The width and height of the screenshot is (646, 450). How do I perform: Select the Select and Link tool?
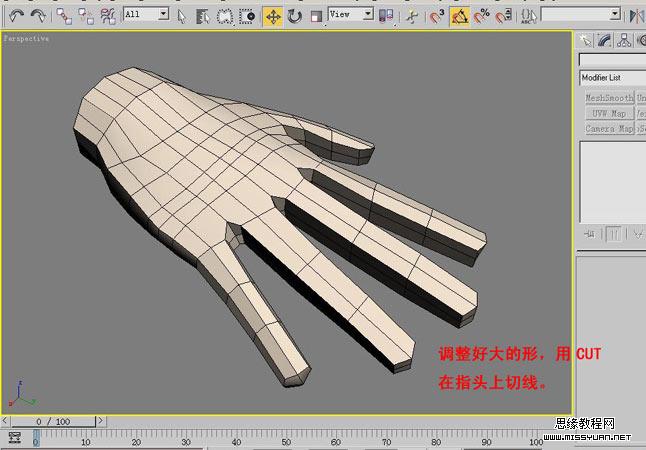coord(64,16)
